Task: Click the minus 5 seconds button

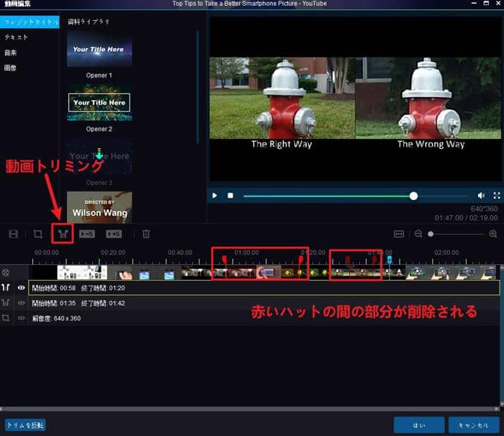Action: (x=87, y=234)
